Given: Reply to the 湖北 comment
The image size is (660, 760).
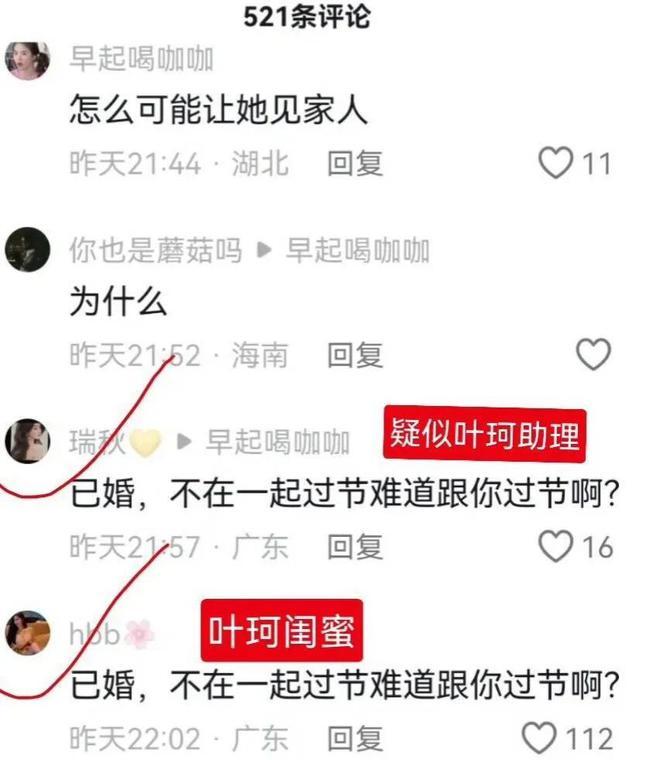Looking at the screenshot, I should click(355, 163).
